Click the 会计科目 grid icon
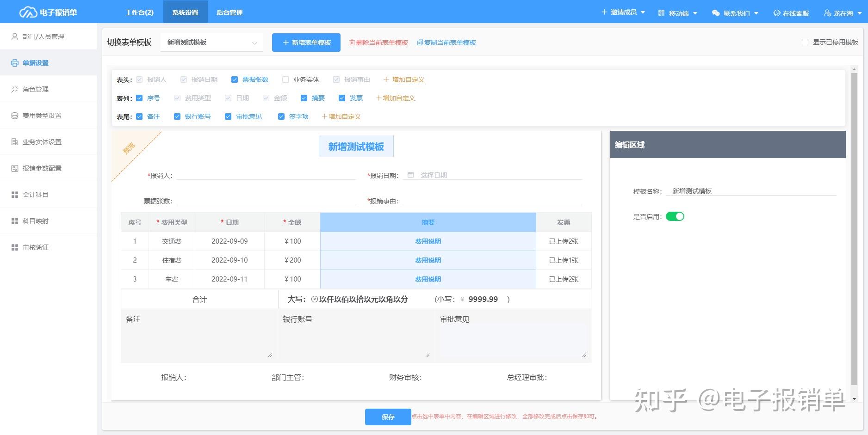 pos(15,195)
